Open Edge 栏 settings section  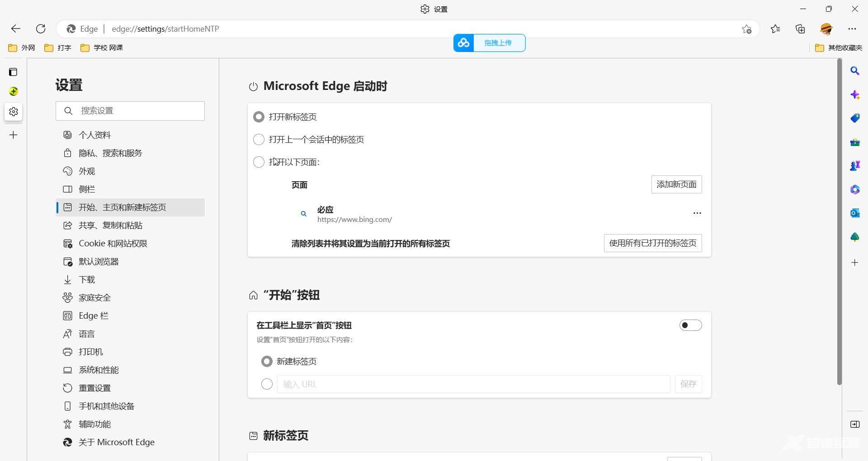[x=130, y=315]
